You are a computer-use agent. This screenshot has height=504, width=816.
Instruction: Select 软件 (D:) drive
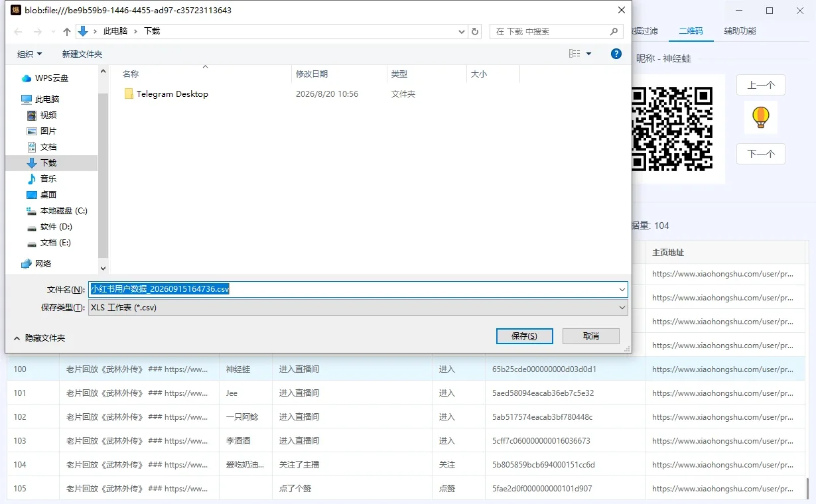click(x=50, y=226)
